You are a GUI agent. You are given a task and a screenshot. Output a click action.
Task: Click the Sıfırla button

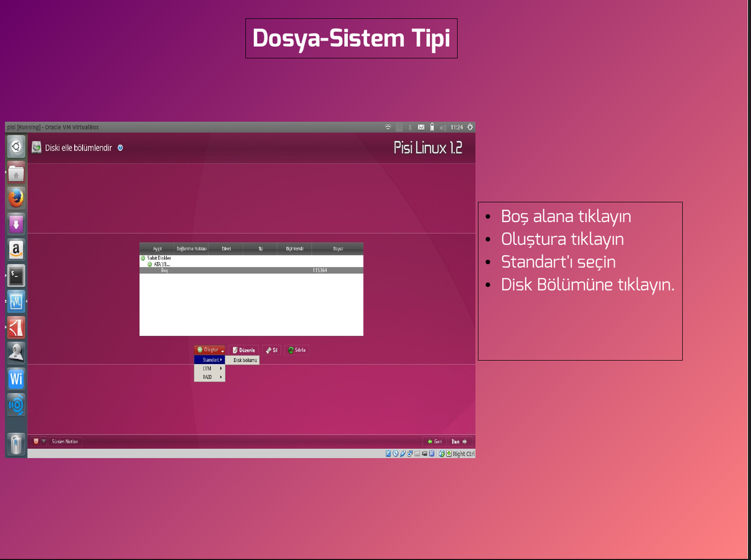(x=297, y=350)
